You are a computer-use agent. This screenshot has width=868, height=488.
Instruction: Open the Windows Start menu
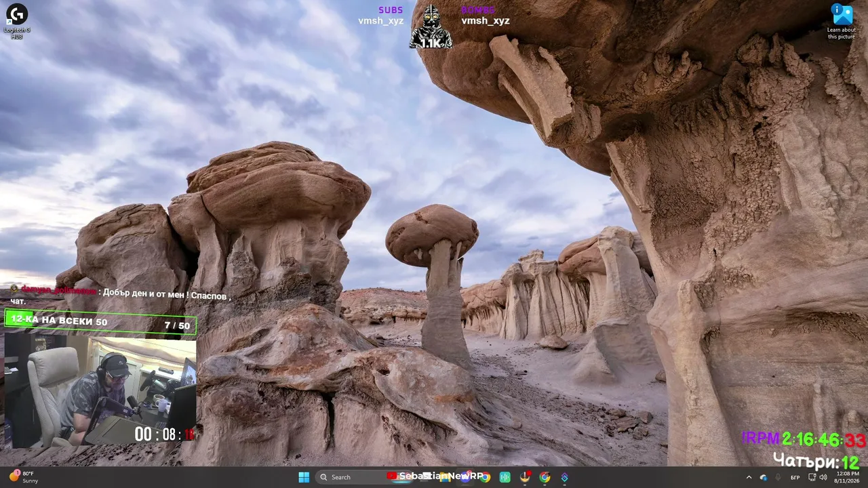(304, 477)
